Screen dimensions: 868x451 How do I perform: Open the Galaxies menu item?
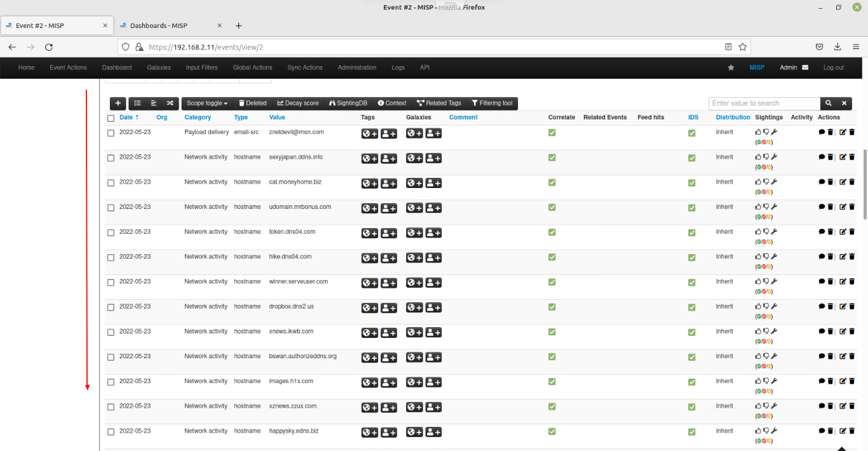coord(158,67)
